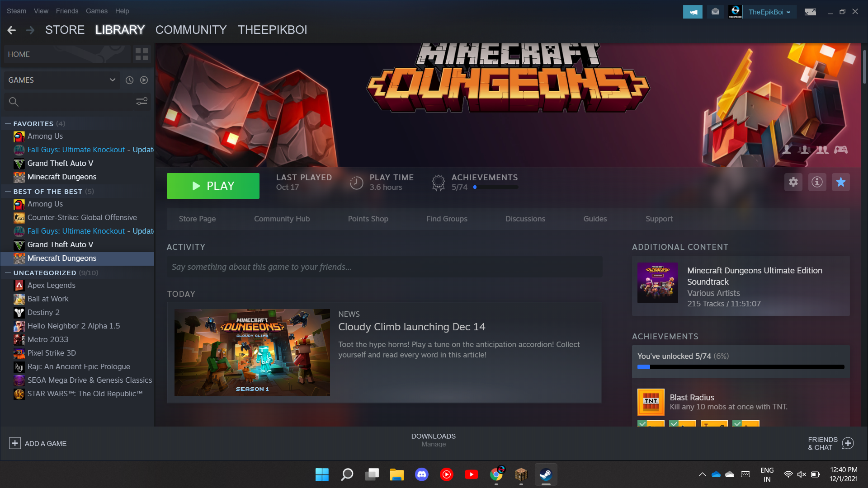Open the Community tab
The image size is (868, 488).
click(191, 30)
